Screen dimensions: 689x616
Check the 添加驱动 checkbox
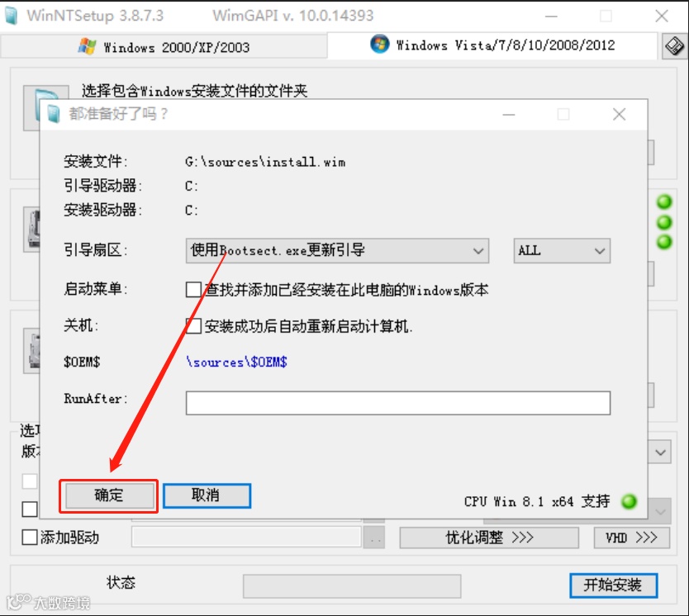(x=30, y=537)
